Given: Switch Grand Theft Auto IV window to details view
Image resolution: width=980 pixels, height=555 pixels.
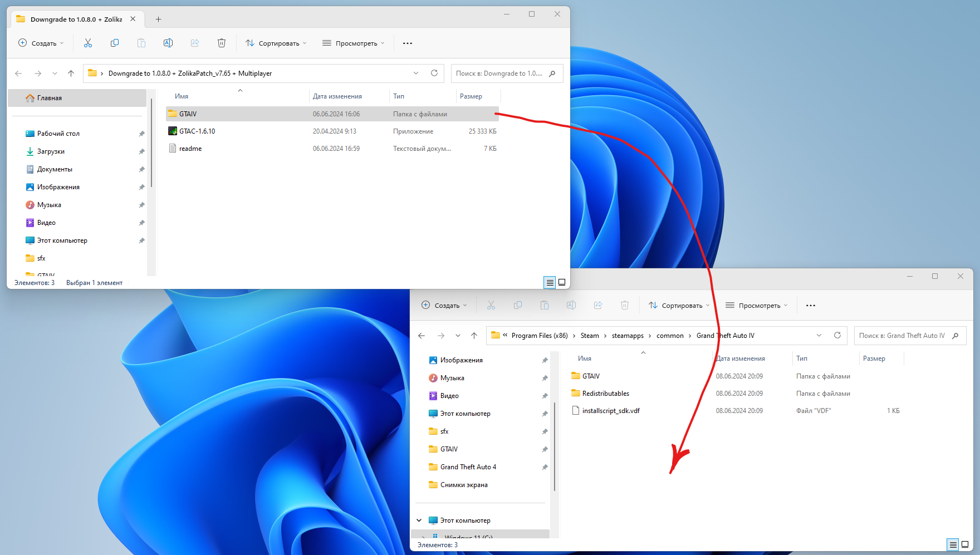Looking at the screenshot, I should (x=953, y=544).
